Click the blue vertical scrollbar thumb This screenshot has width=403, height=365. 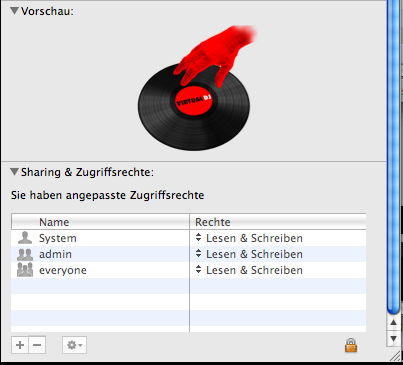[394, 157]
